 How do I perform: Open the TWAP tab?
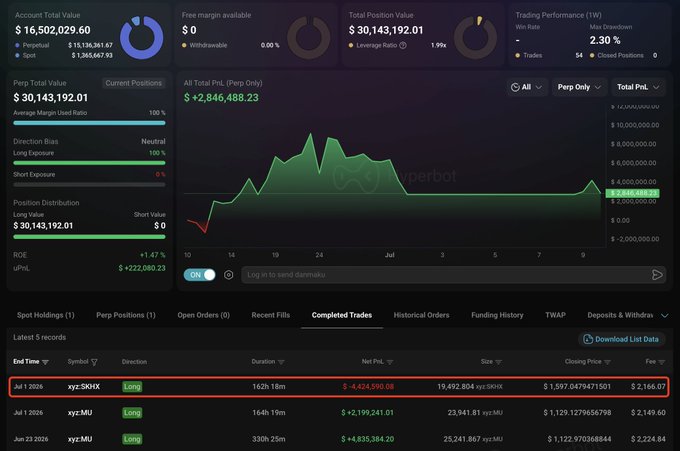click(x=556, y=315)
